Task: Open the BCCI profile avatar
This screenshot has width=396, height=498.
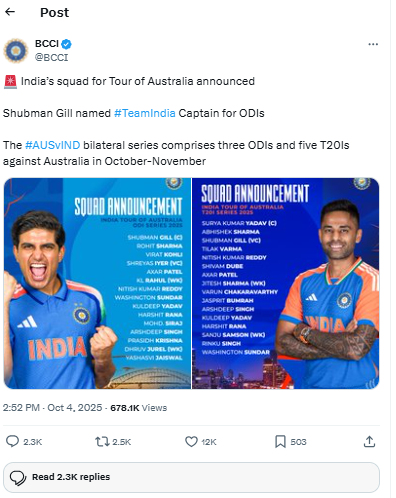Action: 16,51
